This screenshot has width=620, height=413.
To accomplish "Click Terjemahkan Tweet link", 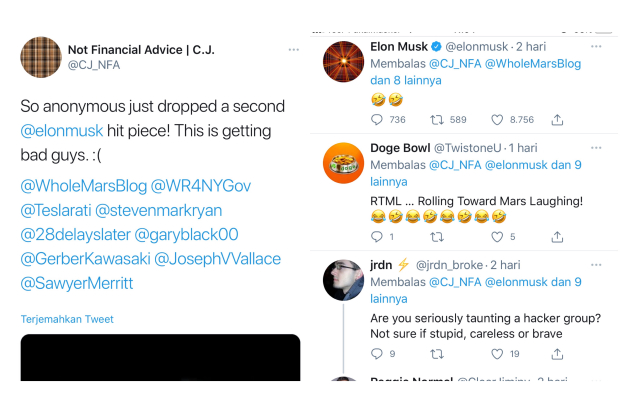I will point(67,319).
